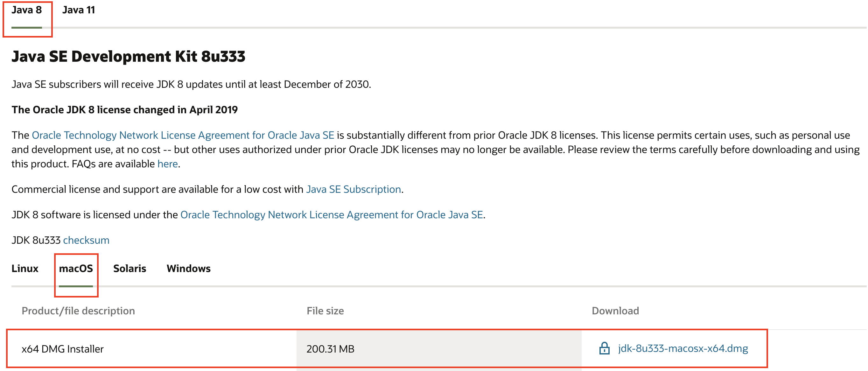Select the Linux platform tab
The width and height of the screenshot is (868, 371).
pyautogui.click(x=25, y=268)
